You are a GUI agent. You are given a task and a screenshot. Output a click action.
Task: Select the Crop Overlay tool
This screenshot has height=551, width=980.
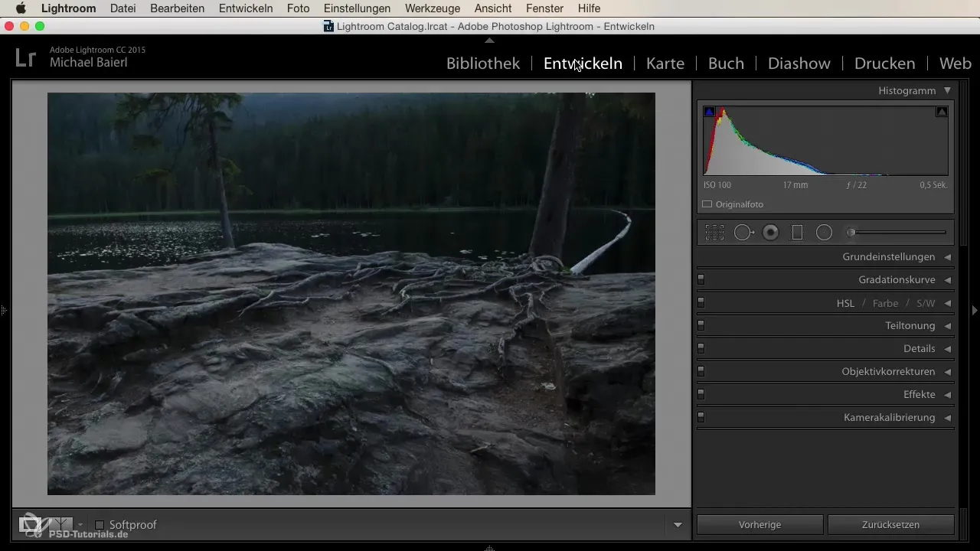coord(714,233)
